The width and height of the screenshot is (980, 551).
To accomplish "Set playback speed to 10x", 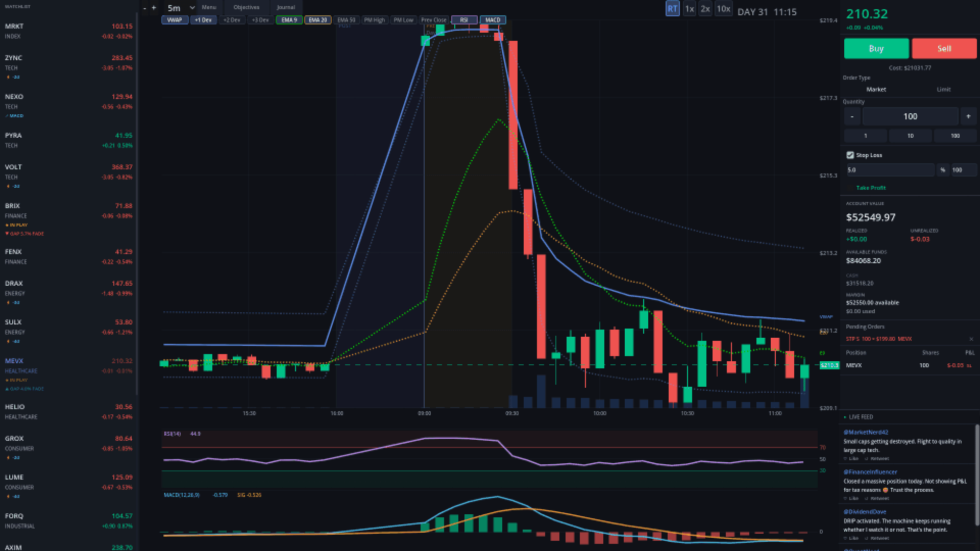I will (723, 9).
